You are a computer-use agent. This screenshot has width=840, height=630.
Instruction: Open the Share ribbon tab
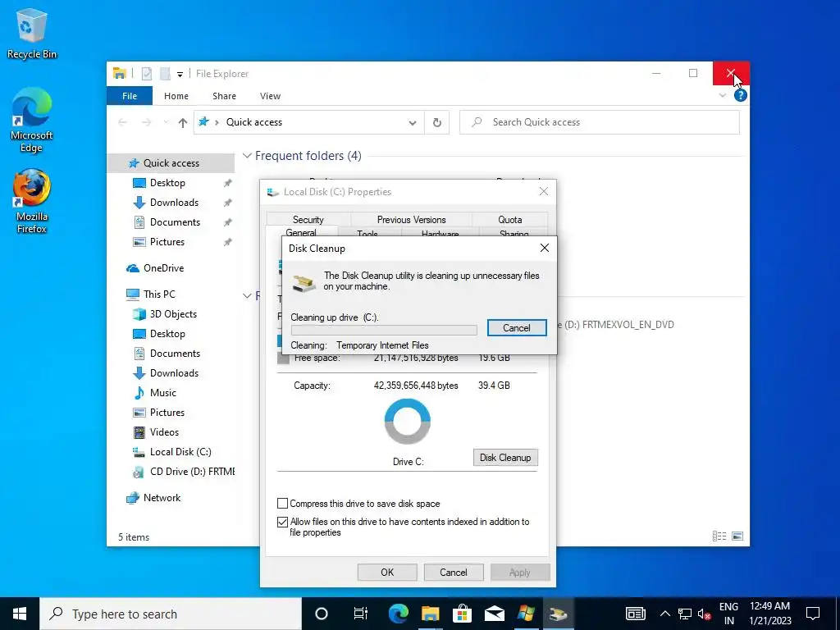click(x=224, y=96)
